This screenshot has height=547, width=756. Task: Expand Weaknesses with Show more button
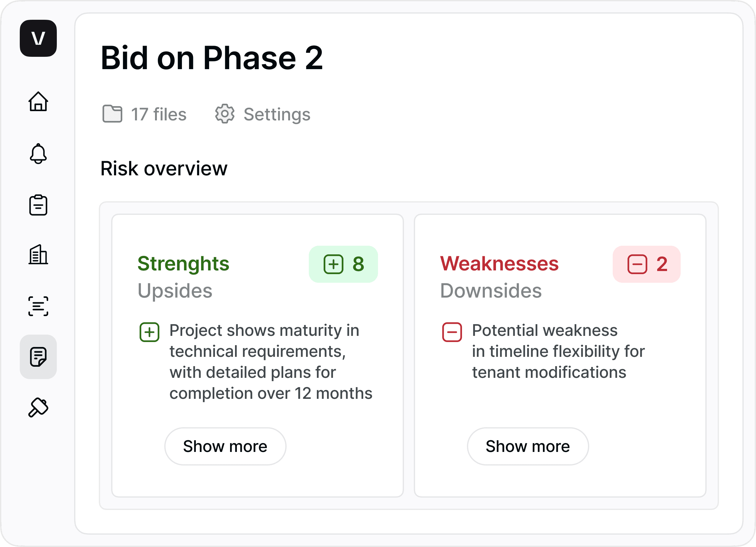pyautogui.click(x=528, y=446)
